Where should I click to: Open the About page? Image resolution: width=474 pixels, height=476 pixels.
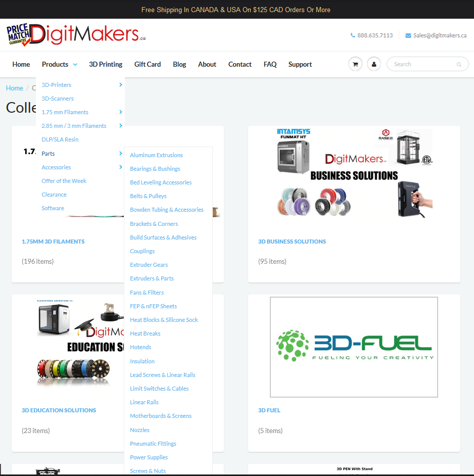(207, 64)
